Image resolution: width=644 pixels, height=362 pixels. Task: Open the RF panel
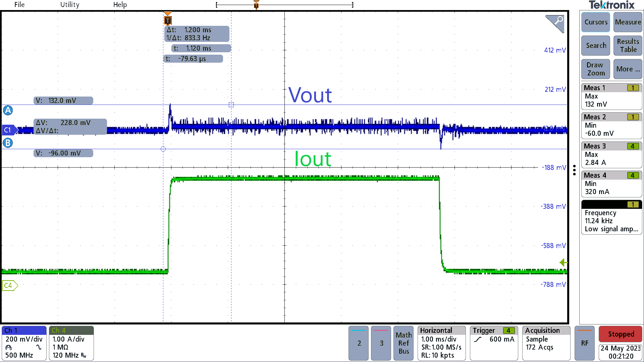(585, 343)
